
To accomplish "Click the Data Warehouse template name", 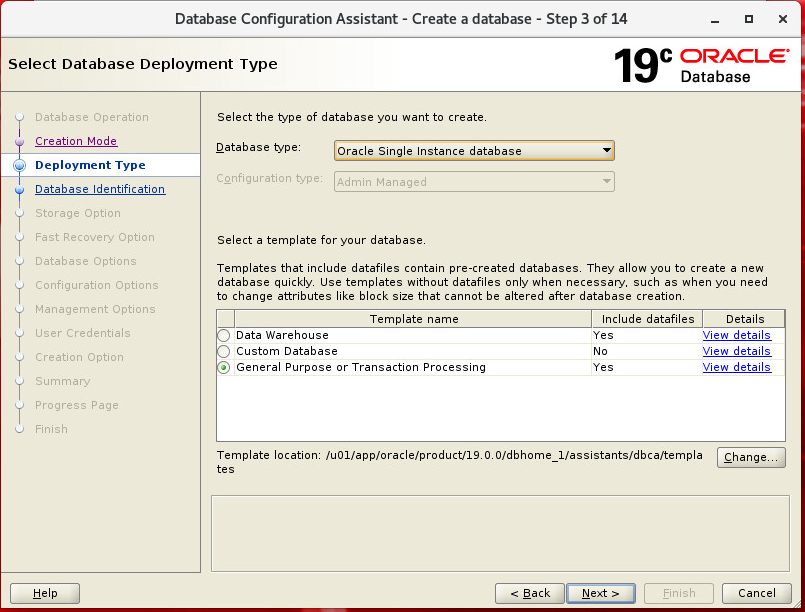I will pos(282,335).
